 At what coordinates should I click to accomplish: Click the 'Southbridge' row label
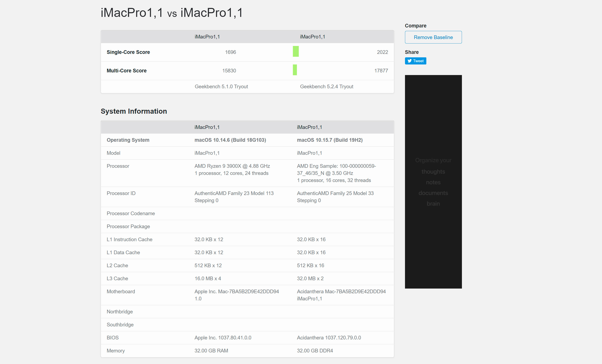120,325
